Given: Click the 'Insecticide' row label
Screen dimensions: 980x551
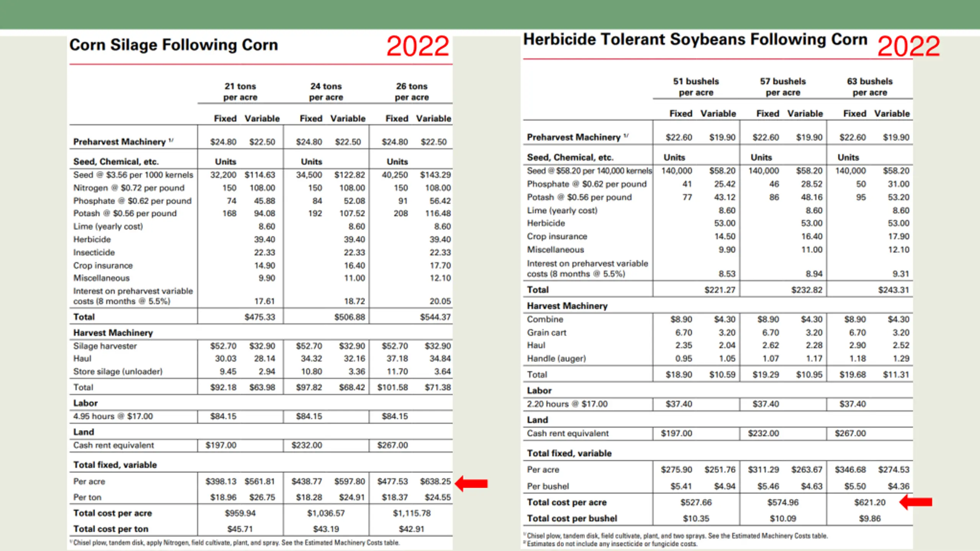Looking at the screenshot, I should coord(94,253).
